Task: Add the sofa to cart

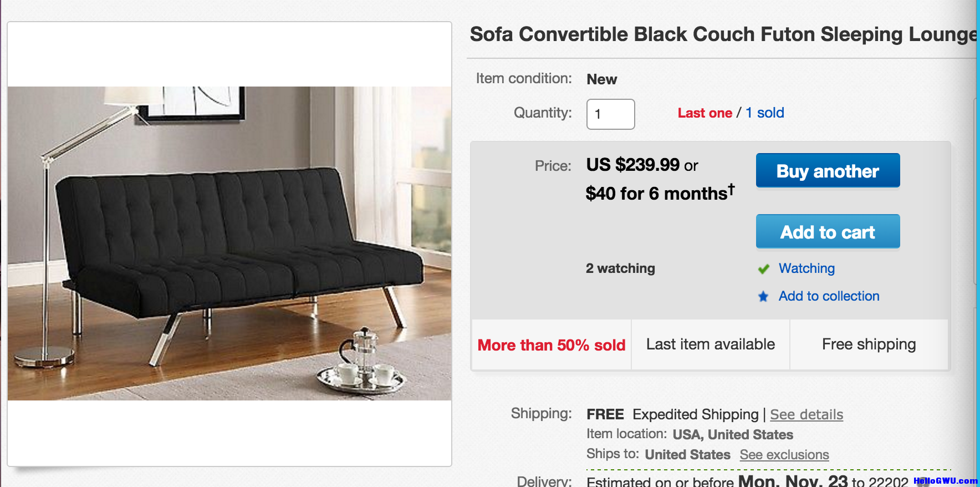Action: 828,231
